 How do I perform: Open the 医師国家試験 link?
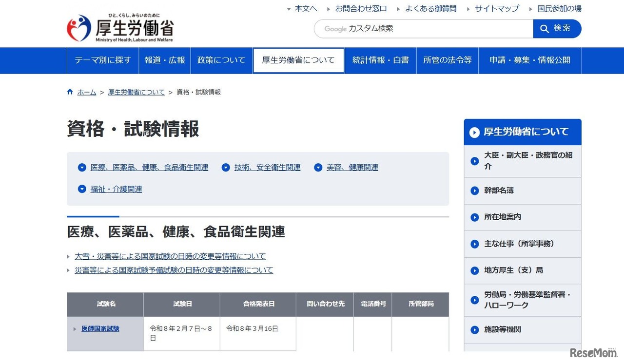pos(100,328)
